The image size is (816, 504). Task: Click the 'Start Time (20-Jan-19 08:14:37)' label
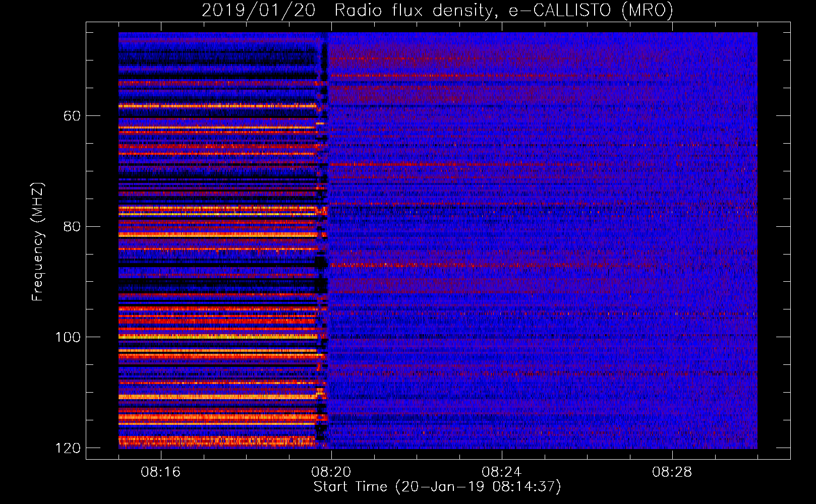(x=437, y=487)
